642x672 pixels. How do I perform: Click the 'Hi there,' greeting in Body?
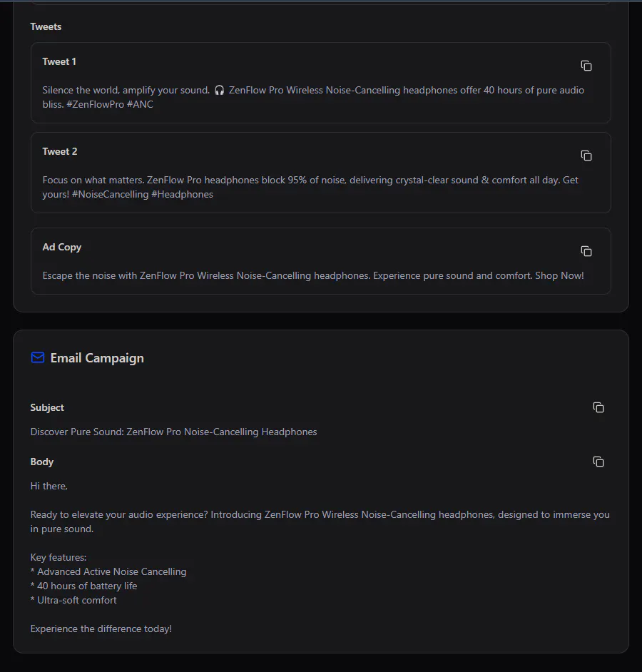coord(49,486)
